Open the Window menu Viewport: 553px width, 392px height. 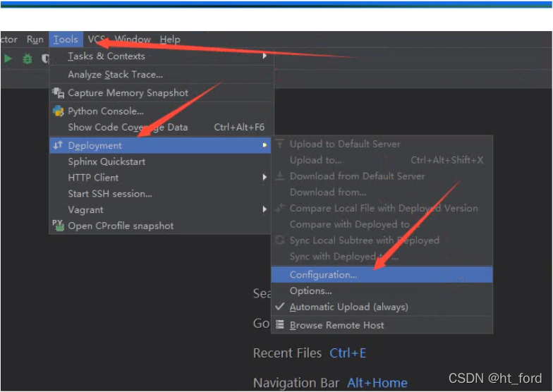coord(133,39)
